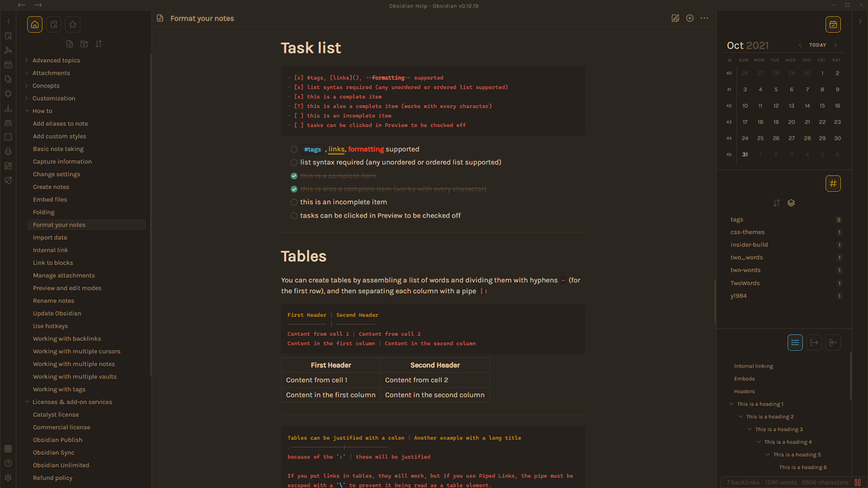This screenshot has height=488, width=868.
Task: Open the calendar panel tab
Action: (833, 25)
